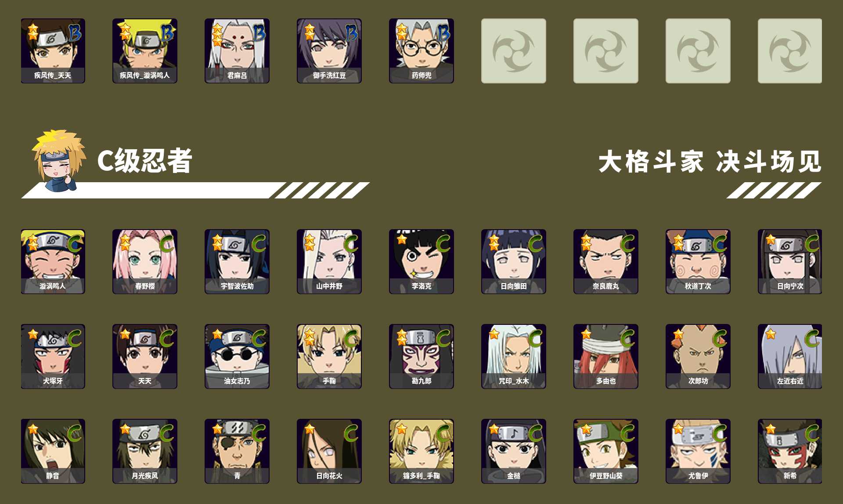This screenshot has width=843, height=504.
Task: Choose the 伊豆野山葵 character portrait
Action: pos(606,451)
